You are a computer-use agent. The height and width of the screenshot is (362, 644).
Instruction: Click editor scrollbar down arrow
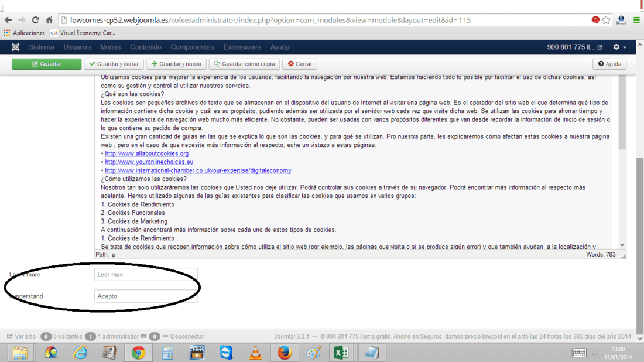(x=622, y=245)
